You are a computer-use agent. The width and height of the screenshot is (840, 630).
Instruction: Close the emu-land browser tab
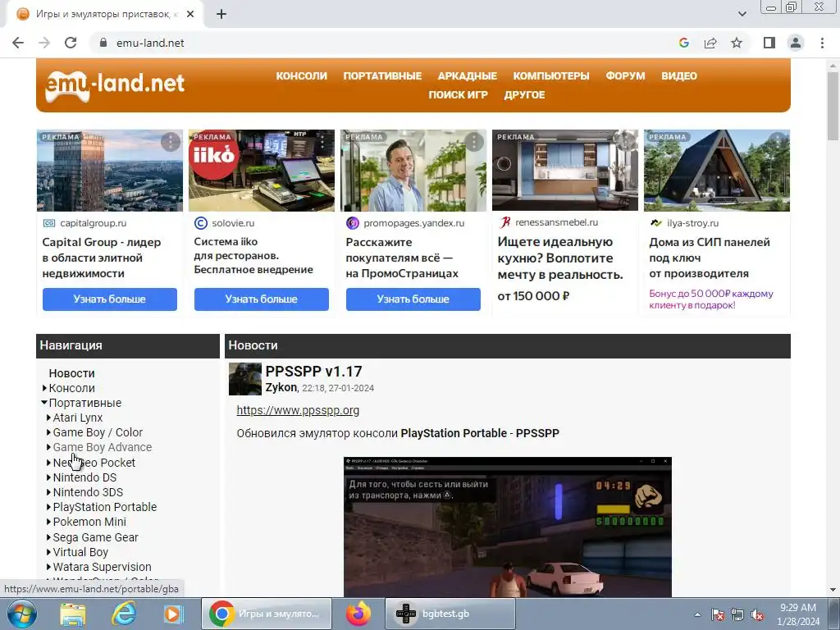[190, 15]
